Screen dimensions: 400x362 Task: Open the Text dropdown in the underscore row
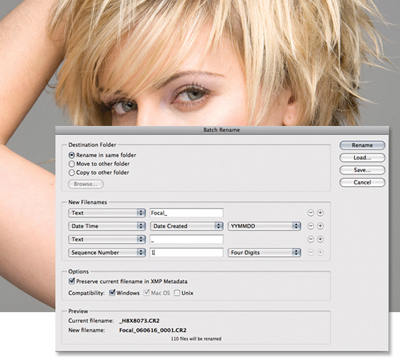[x=107, y=239]
